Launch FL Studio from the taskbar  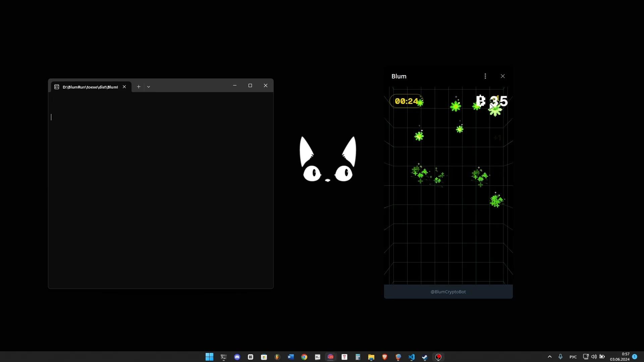[277, 357]
